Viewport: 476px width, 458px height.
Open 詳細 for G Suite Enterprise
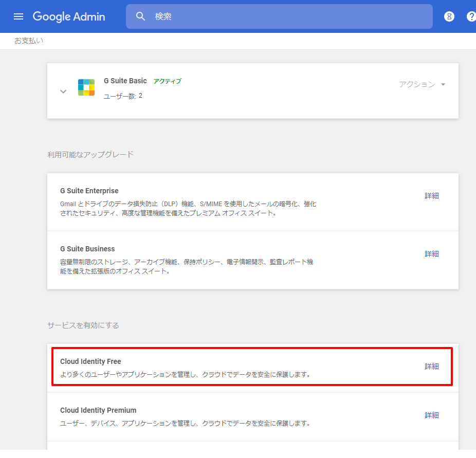pos(432,196)
